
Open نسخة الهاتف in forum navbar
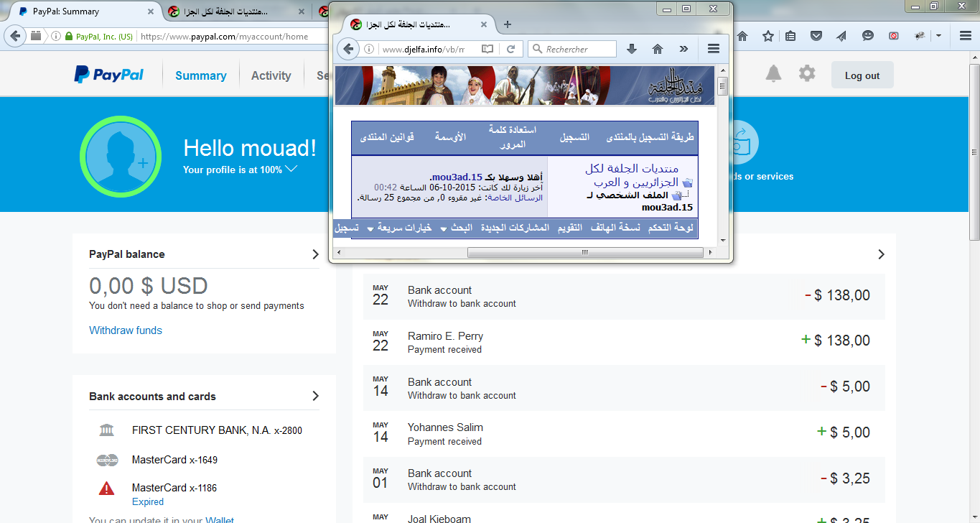(615, 228)
